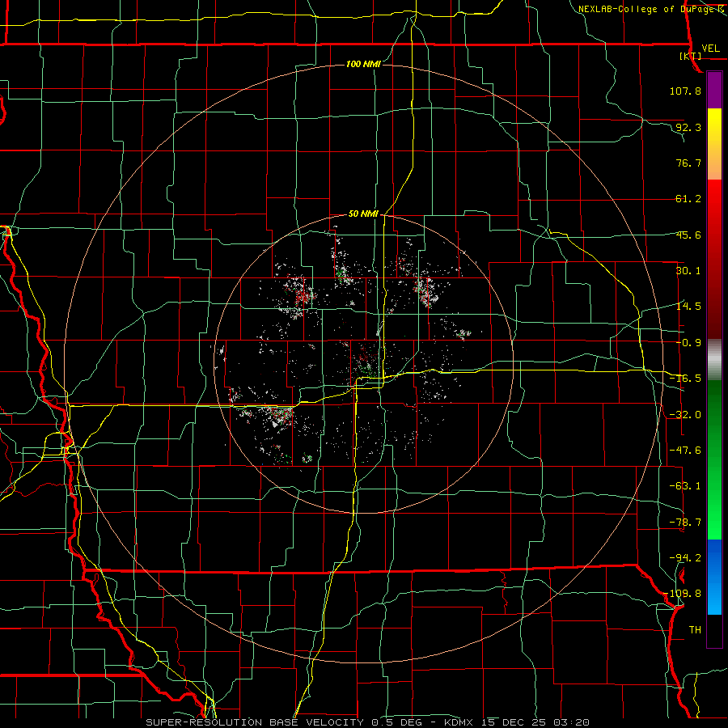Click the red segment of the color bar
Image resolution: width=728 pixels, height=728 pixels.
[714, 259]
